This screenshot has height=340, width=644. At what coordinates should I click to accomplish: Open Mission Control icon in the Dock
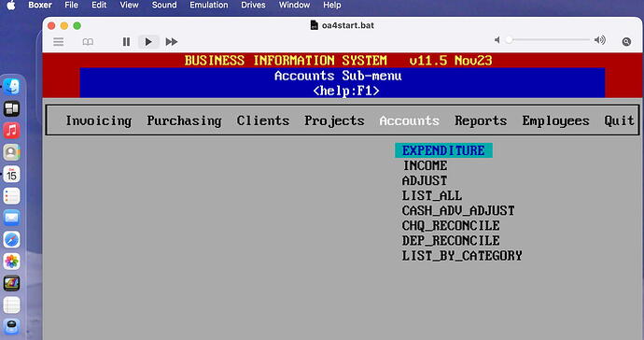tap(11, 108)
